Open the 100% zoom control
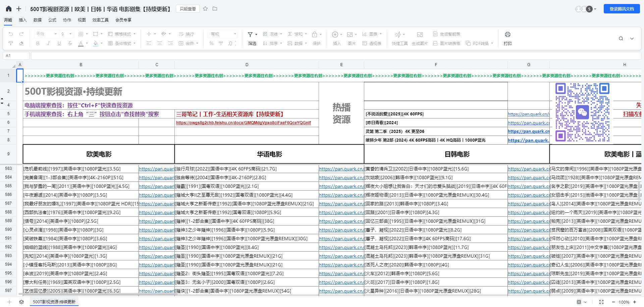 (x=625, y=302)
